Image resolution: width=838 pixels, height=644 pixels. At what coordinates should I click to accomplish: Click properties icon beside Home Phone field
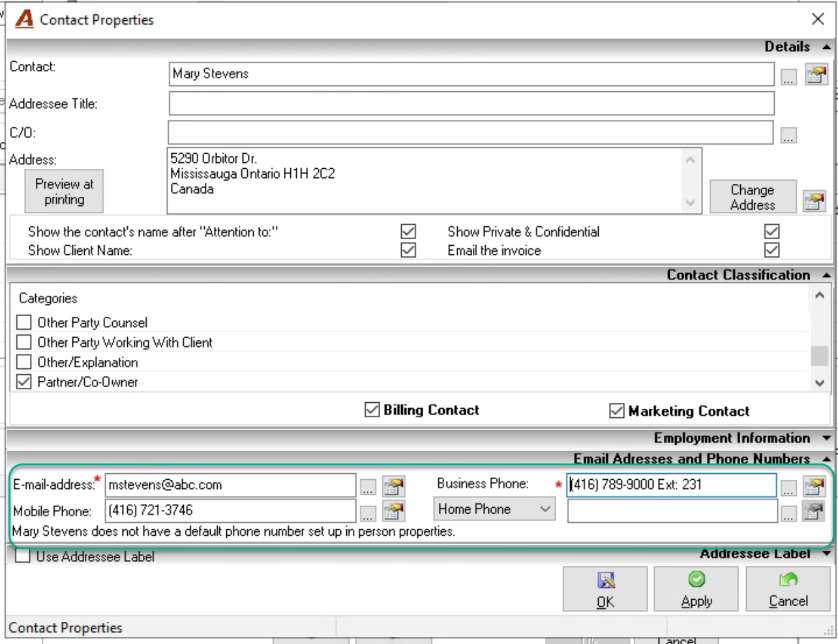(814, 511)
